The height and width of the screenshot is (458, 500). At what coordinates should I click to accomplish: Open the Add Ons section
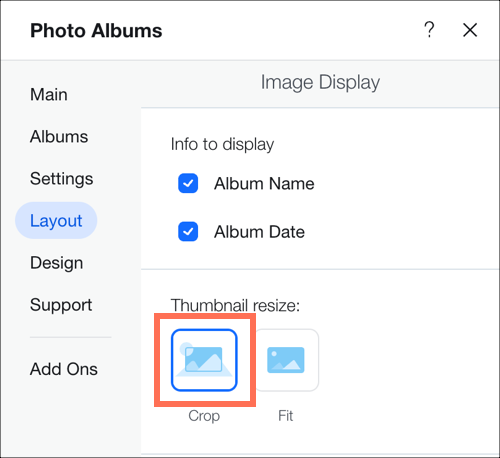pyautogui.click(x=64, y=369)
